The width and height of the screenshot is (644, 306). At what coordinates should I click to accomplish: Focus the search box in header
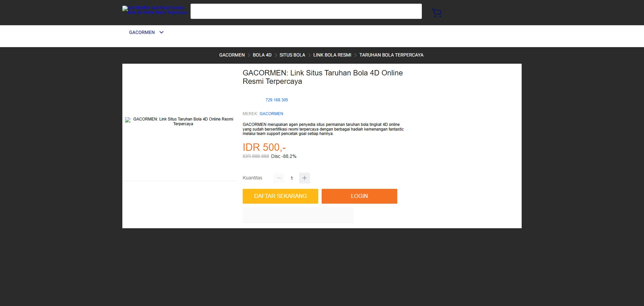(306, 11)
